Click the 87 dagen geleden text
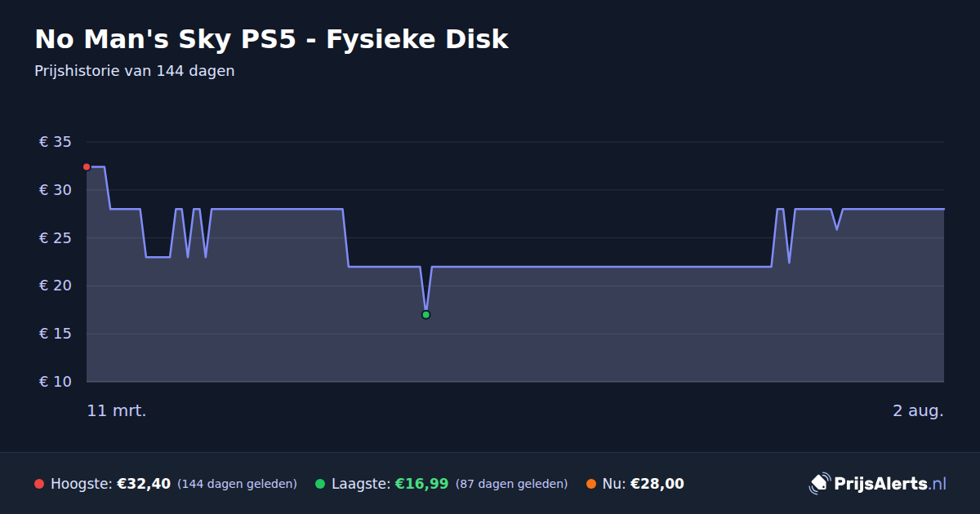 point(511,484)
